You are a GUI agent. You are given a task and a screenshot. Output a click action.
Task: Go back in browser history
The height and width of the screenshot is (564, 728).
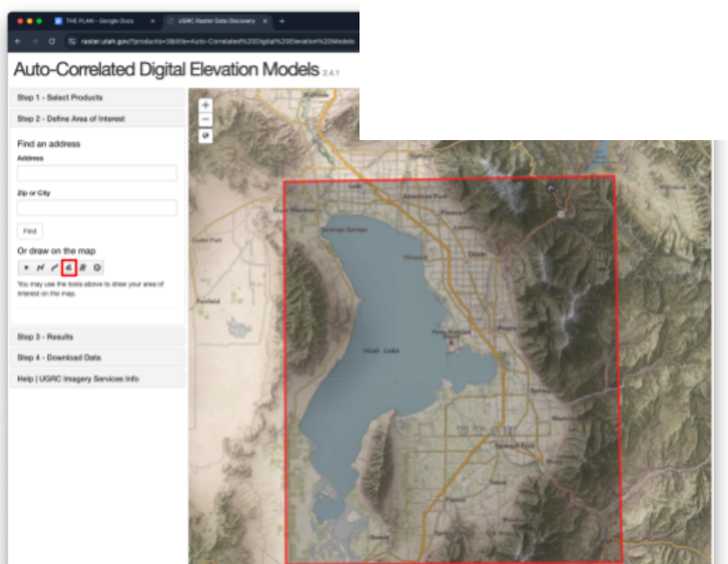(18, 41)
